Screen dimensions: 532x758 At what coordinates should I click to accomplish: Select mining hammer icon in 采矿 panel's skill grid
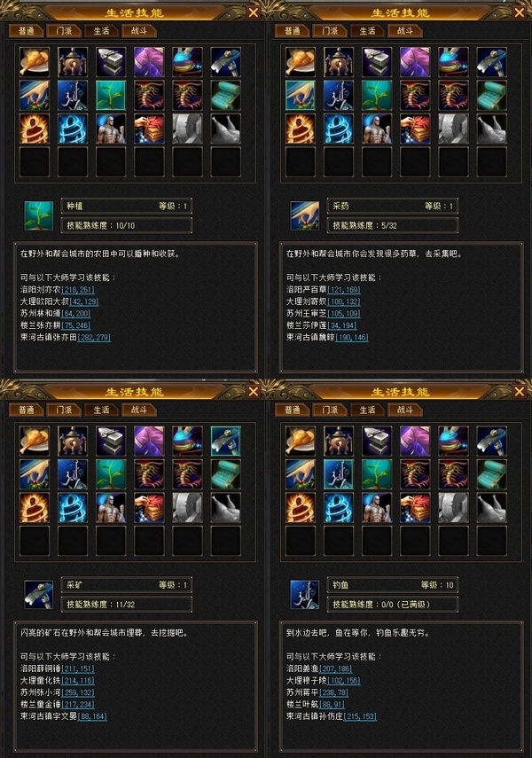[x=226, y=441]
